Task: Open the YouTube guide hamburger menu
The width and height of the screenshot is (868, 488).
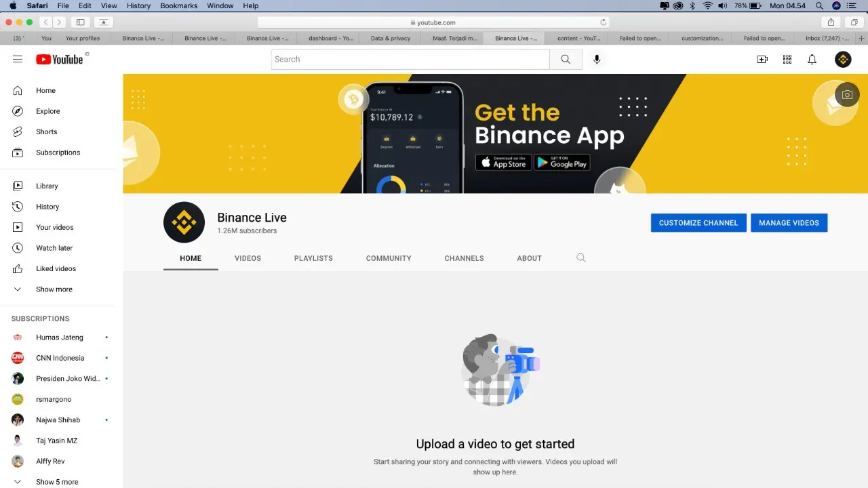Action: tap(18, 59)
